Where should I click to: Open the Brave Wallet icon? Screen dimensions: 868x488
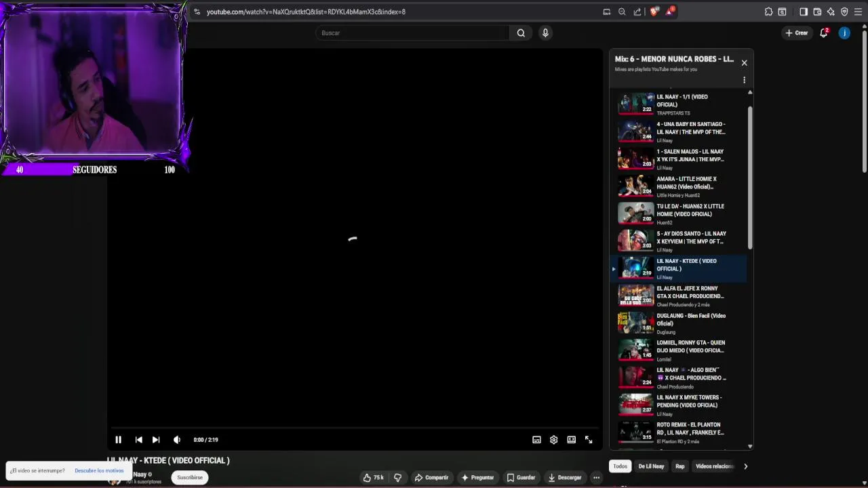point(817,12)
